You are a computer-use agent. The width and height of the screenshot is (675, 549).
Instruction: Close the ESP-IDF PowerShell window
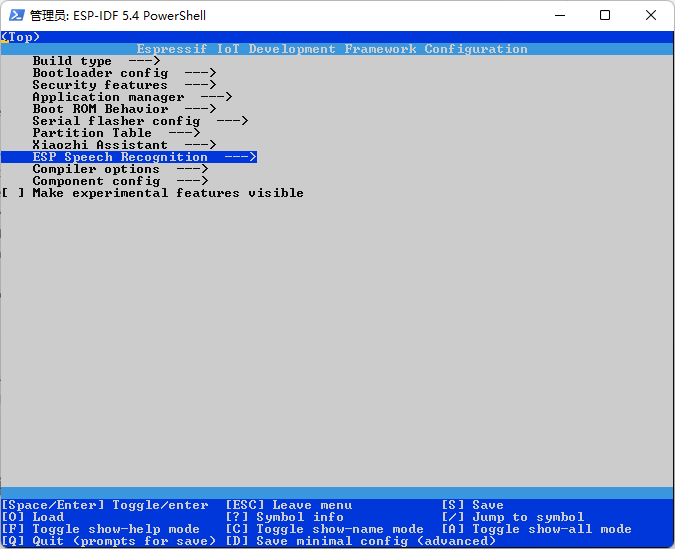pos(651,16)
